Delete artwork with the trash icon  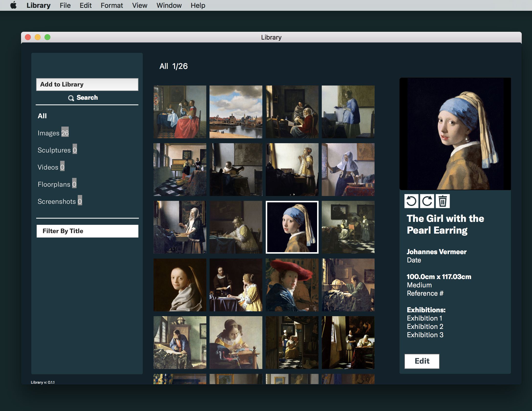tap(442, 201)
